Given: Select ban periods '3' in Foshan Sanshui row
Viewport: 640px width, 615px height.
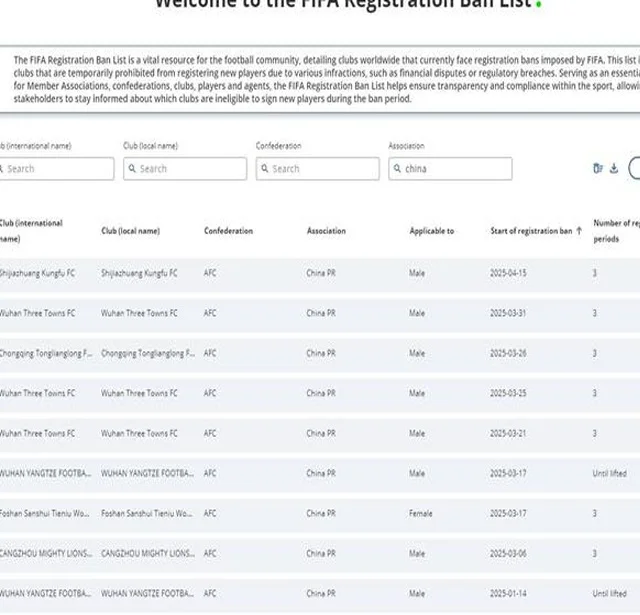Looking at the screenshot, I should (x=595, y=513).
